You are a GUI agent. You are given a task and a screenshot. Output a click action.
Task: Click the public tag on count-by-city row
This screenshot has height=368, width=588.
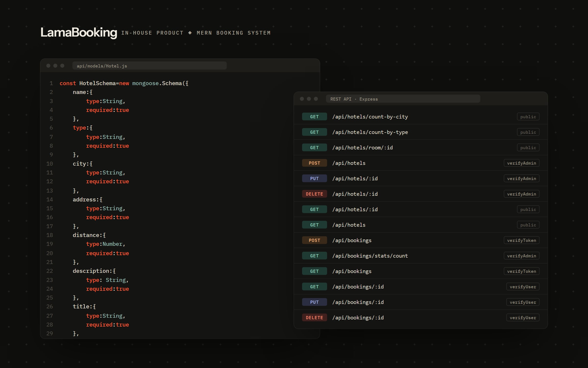[528, 117]
